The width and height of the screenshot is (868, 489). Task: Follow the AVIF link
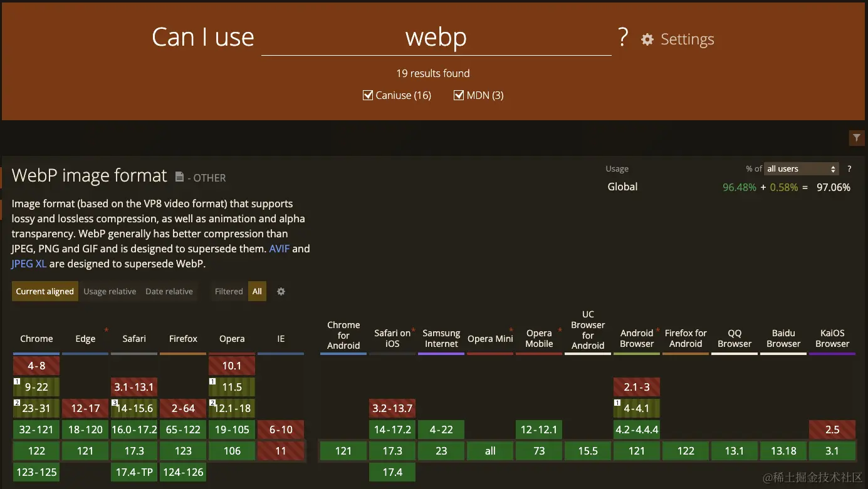(280, 249)
